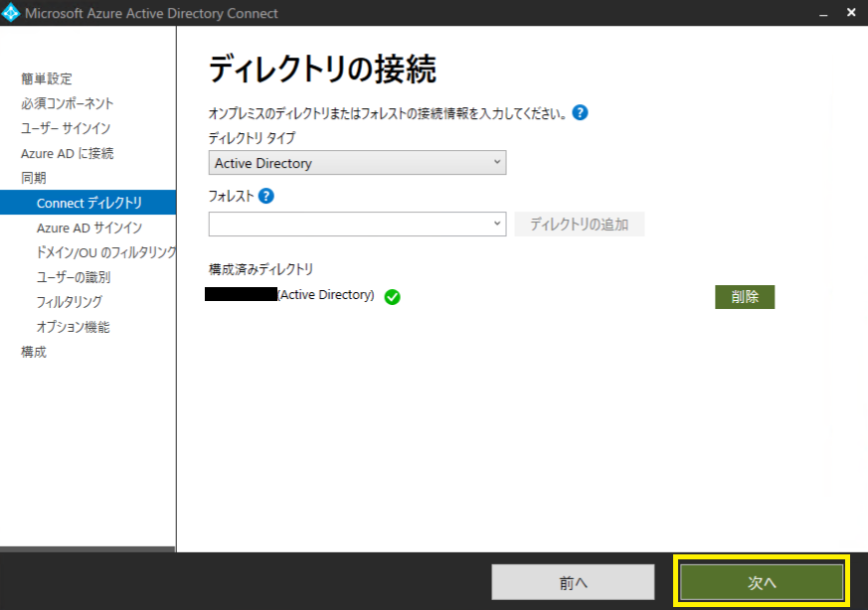Click the Azure AD Connect logo in title bar
This screenshot has height=610, width=868.
point(11,13)
